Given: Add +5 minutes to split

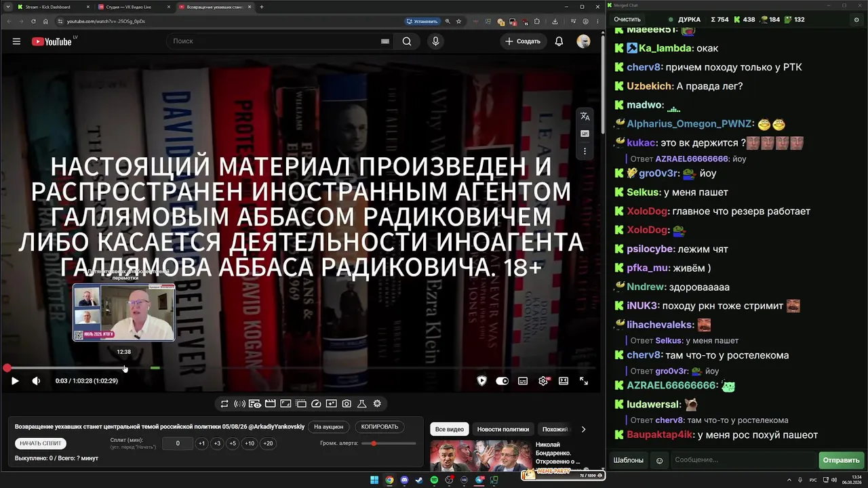Looking at the screenshot, I should 233,443.
